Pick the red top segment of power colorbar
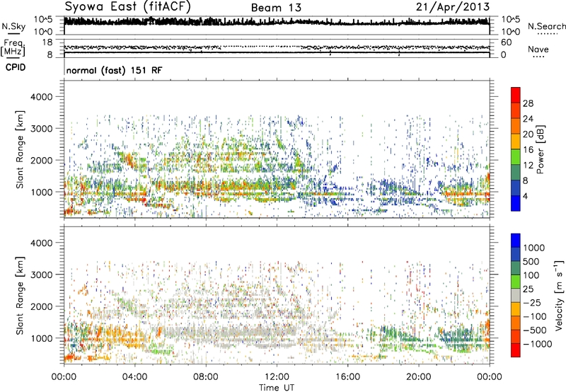Viewport: 566px width, 392px height. tap(516, 95)
